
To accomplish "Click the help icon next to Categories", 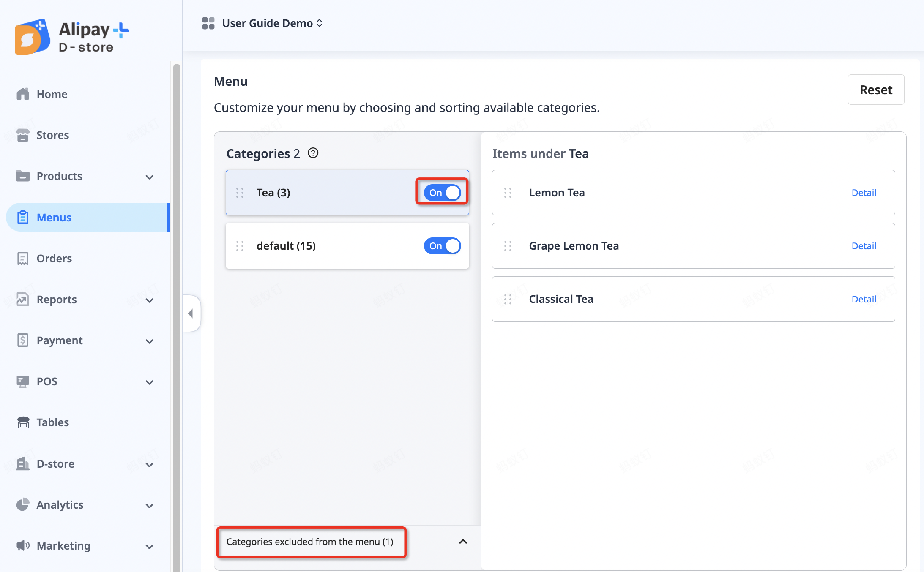I will click(x=313, y=153).
